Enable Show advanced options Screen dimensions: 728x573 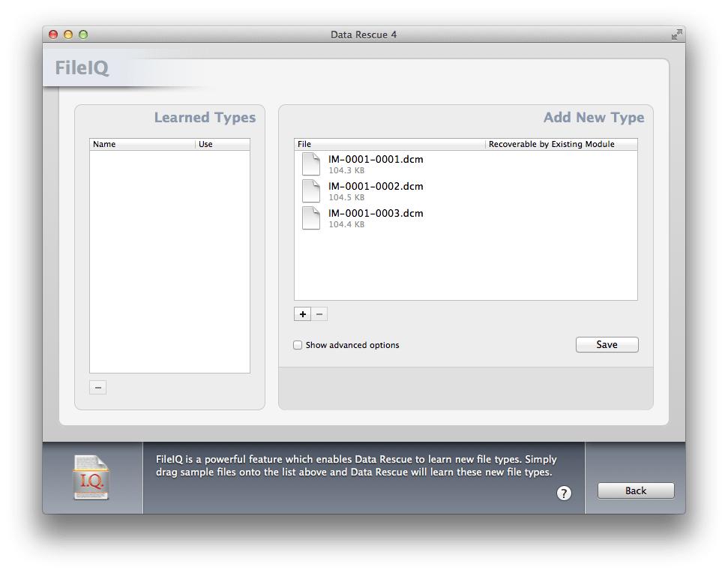click(x=297, y=345)
